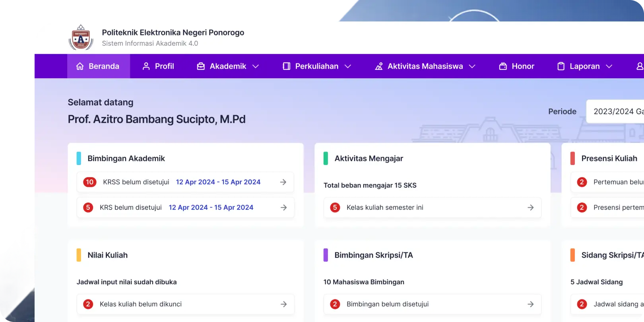Go to the Beranda menu

click(99, 66)
